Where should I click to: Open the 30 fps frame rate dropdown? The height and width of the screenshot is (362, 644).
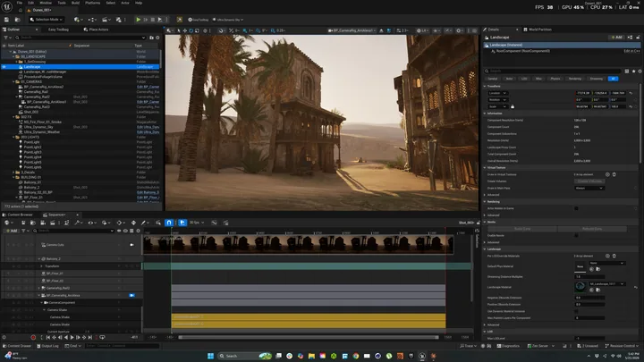click(x=196, y=223)
